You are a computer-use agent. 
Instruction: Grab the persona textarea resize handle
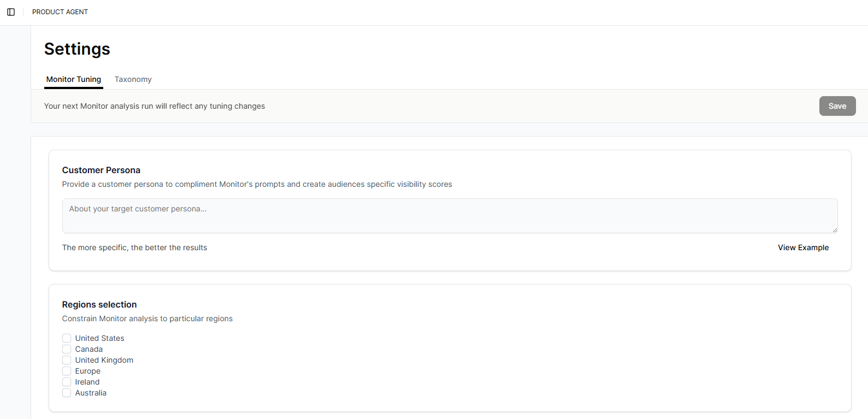[834, 230]
